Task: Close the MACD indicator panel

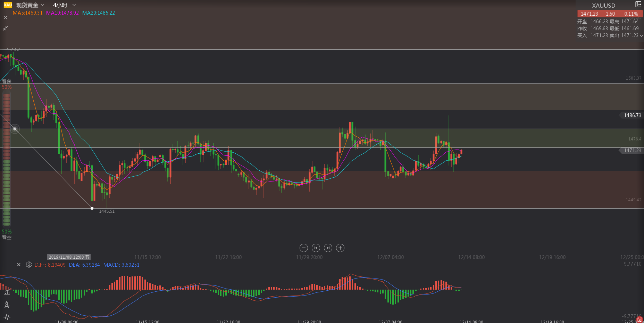Action: click(19, 265)
